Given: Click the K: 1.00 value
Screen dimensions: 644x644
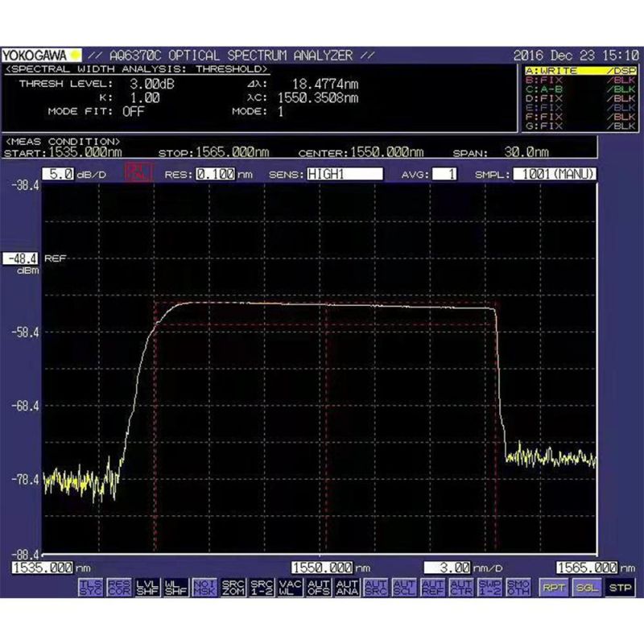Looking at the screenshot, I should point(145,97).
